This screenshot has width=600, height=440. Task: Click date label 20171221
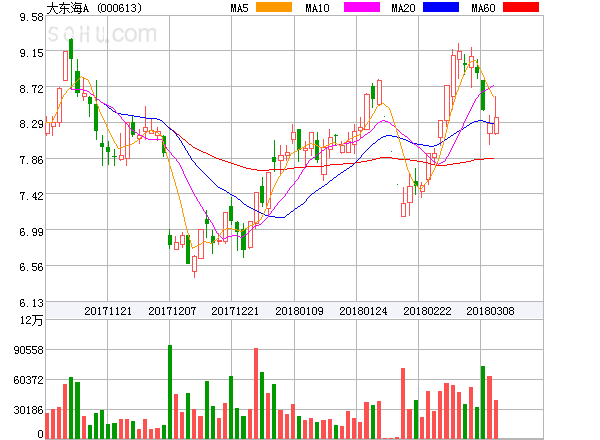[x=235, y=311]
